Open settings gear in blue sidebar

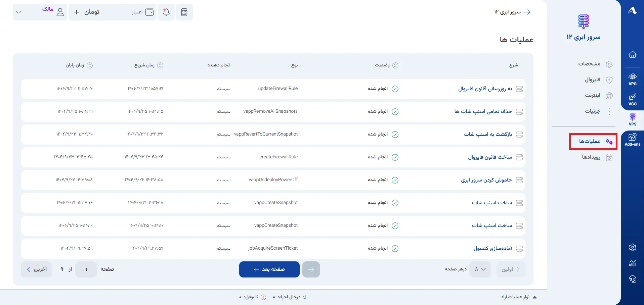pyautogui.click(x=633, y=247)
